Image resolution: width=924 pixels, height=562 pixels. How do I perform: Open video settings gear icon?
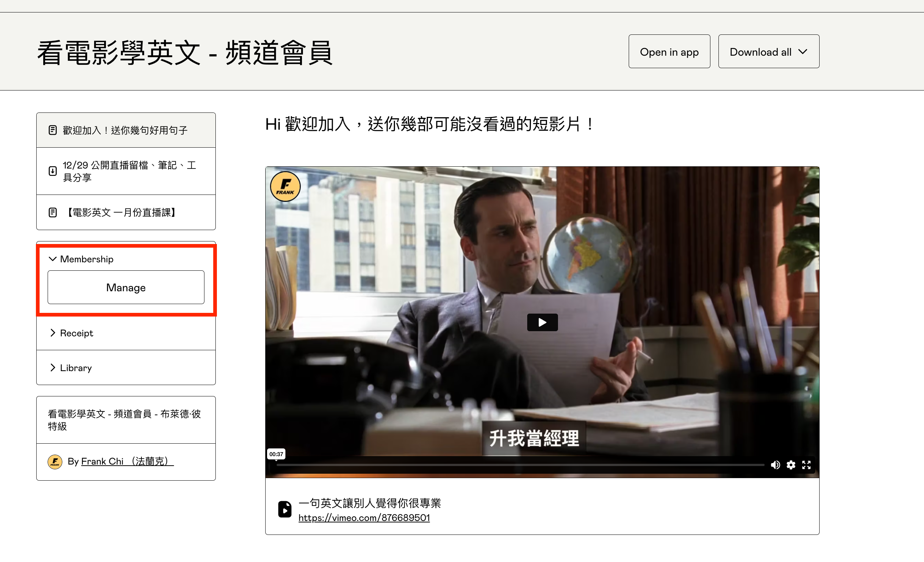pos(791,465)
